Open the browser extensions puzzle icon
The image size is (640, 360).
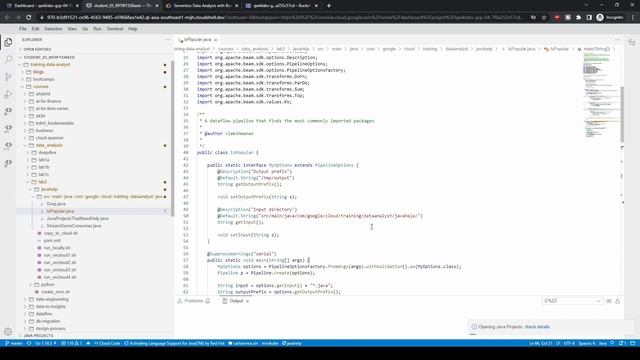click(578, 18)
